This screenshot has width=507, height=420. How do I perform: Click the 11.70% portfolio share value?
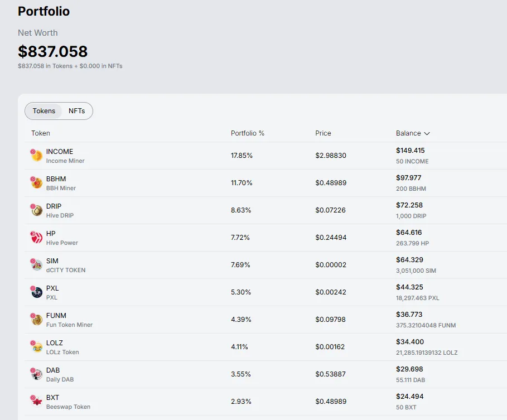(242, 183)
